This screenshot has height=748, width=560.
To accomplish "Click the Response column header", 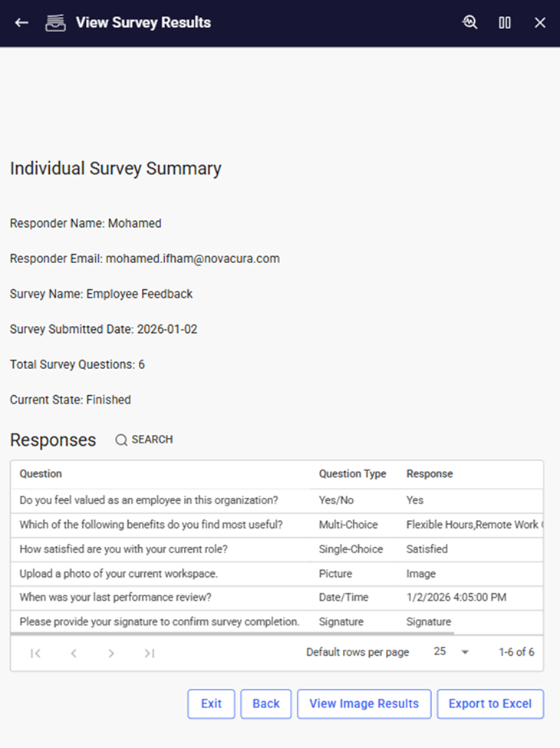I will tap(430, 474).
